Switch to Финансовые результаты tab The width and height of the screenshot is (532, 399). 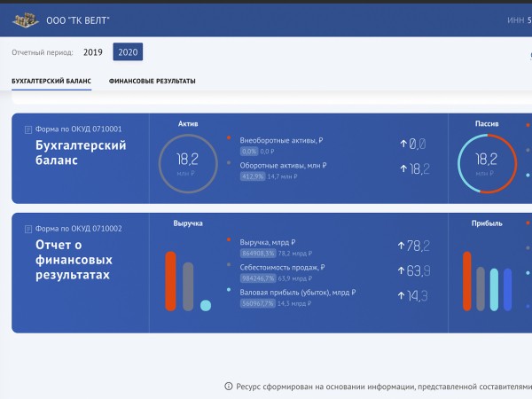coord(152,81)
